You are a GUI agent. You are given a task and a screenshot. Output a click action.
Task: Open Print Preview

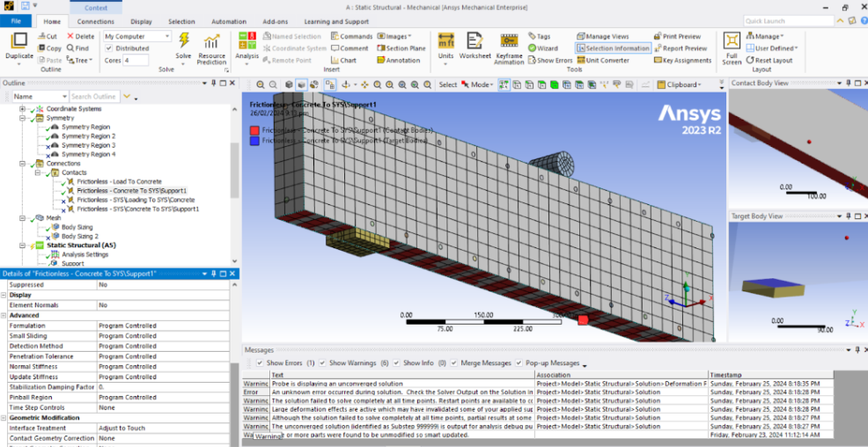[677, 36]
